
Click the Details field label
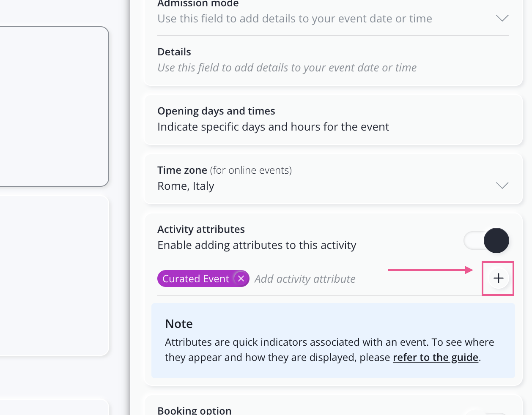tap(174, 52)
